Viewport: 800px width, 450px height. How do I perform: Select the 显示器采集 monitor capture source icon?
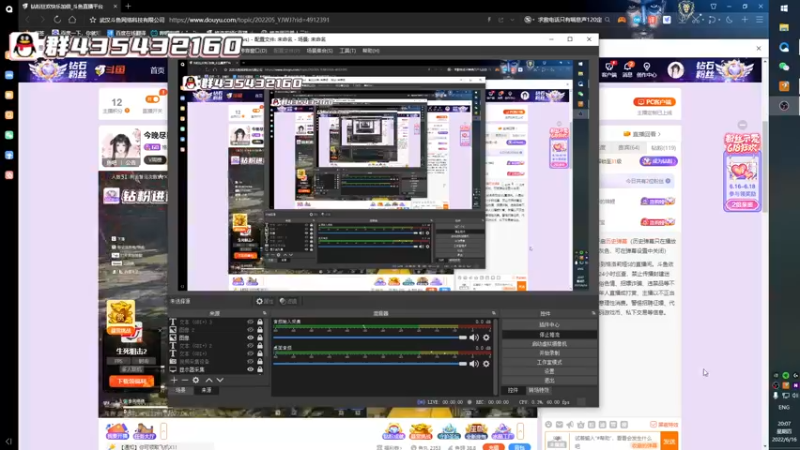173,369
